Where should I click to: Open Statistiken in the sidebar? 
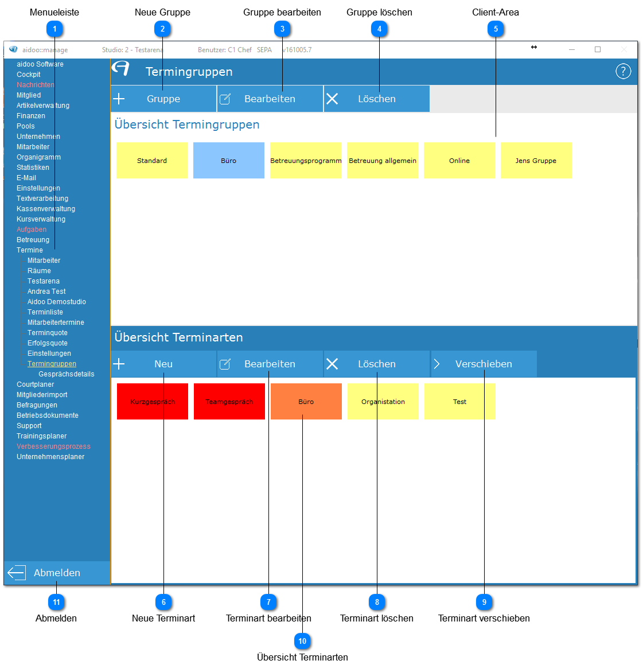33,168
